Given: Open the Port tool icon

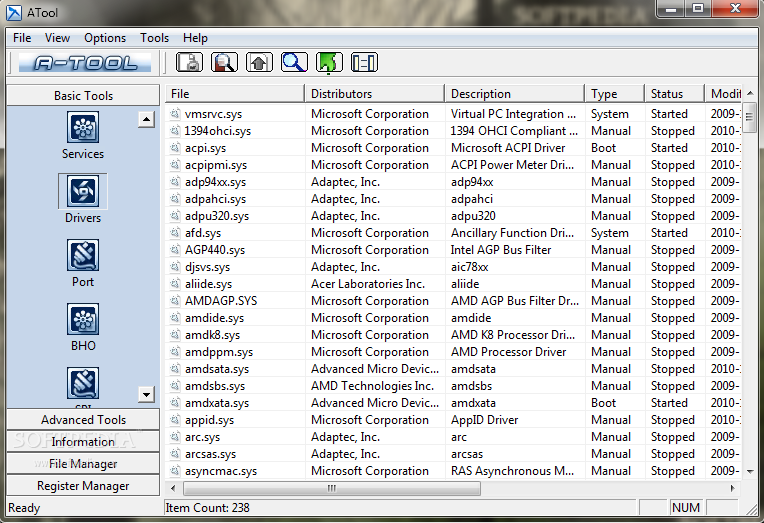Looking at the screenshot, I should 83,255.
